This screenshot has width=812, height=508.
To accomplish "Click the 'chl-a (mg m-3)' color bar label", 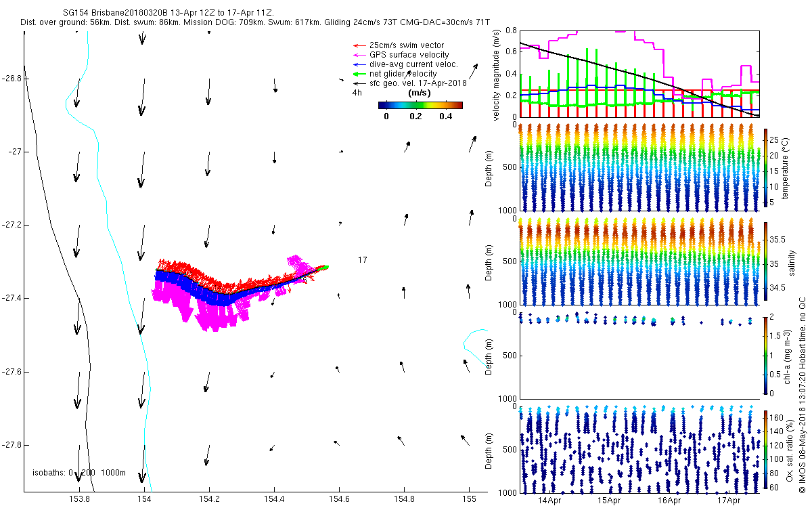I will click(786, 356).
